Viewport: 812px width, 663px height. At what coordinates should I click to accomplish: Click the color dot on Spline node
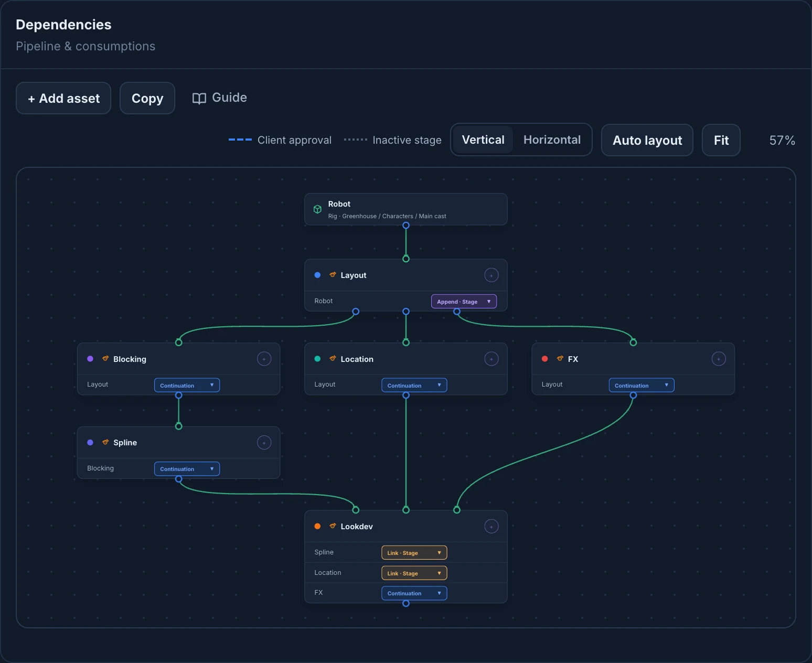coord(90,442)
